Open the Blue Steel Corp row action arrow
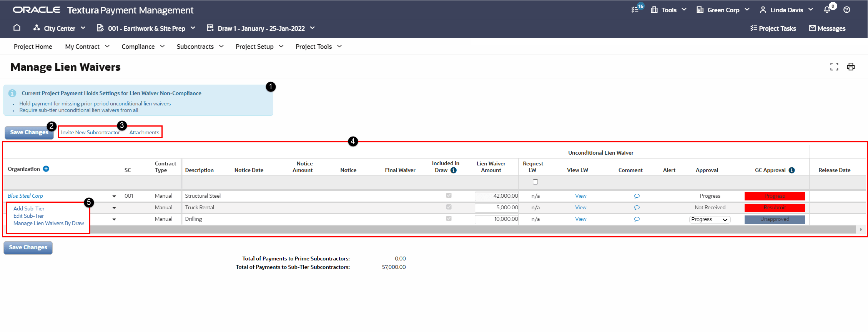 114,196
